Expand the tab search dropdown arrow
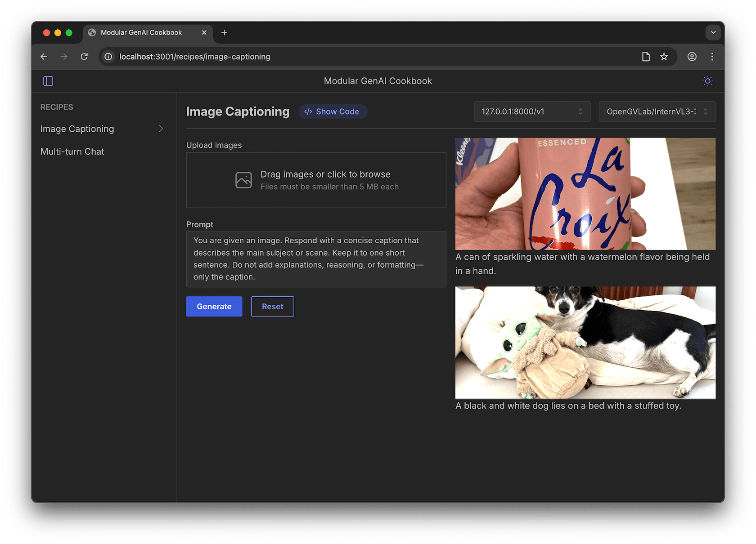756x544 pixels. click(713, 32)
